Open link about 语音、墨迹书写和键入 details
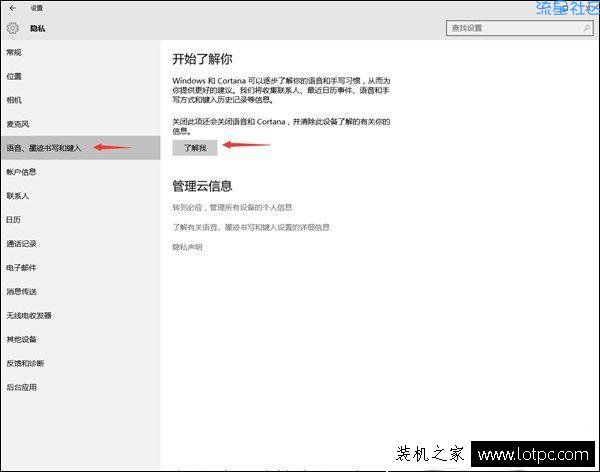 [x=251, y=227]
